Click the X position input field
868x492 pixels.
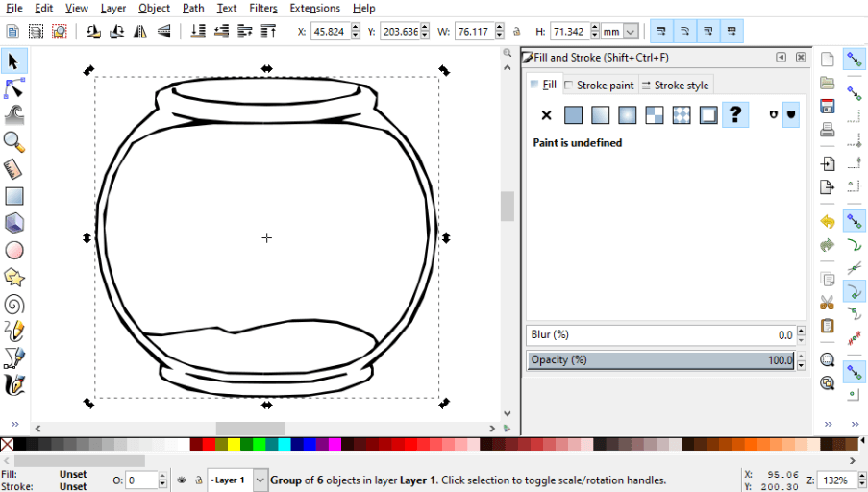[x=330, y=32]
